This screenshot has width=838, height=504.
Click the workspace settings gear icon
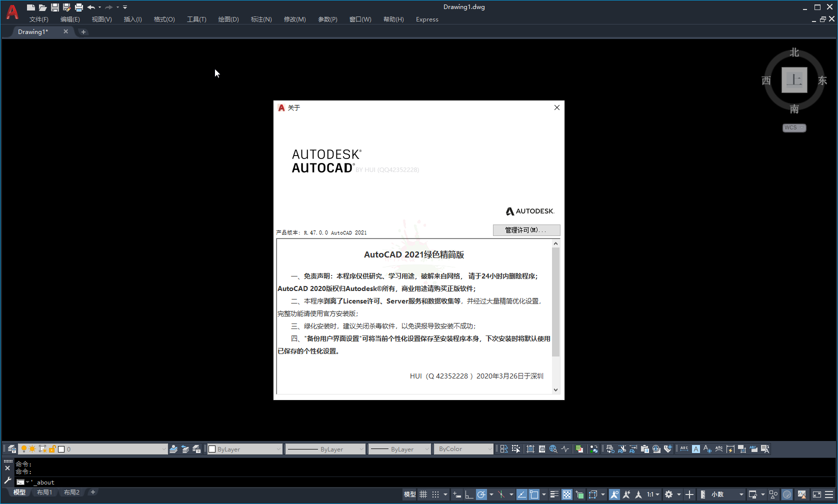pos(669,494)
